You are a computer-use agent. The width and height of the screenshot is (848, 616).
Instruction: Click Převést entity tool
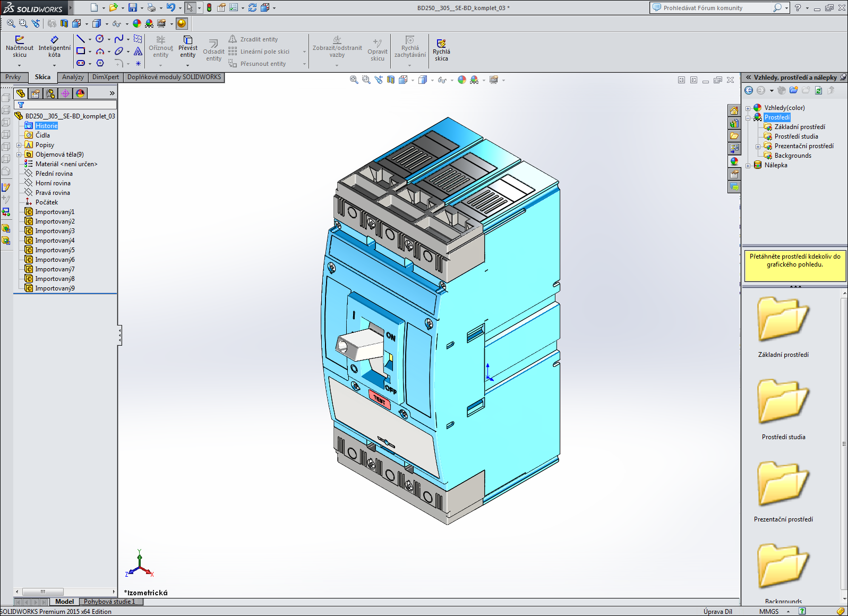188,47
